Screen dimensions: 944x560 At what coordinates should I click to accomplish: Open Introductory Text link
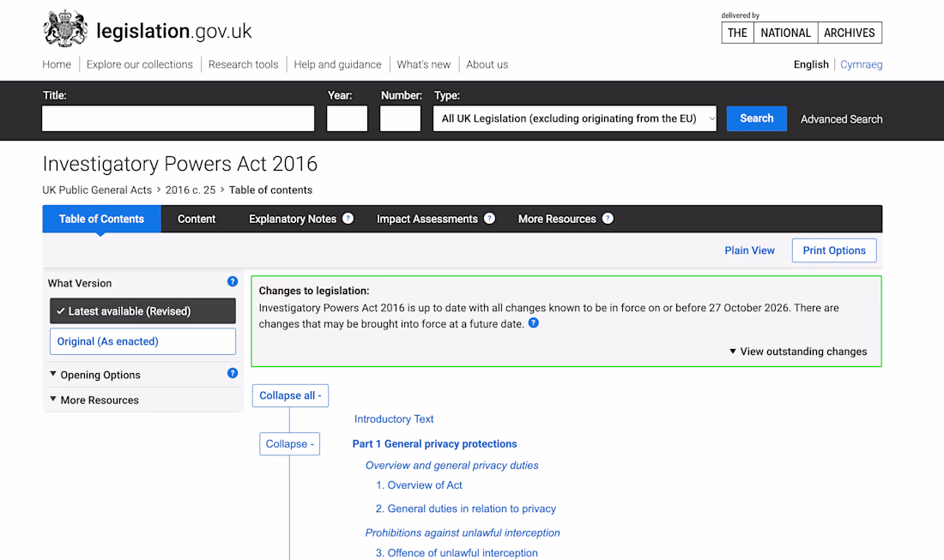pos(394,418)
